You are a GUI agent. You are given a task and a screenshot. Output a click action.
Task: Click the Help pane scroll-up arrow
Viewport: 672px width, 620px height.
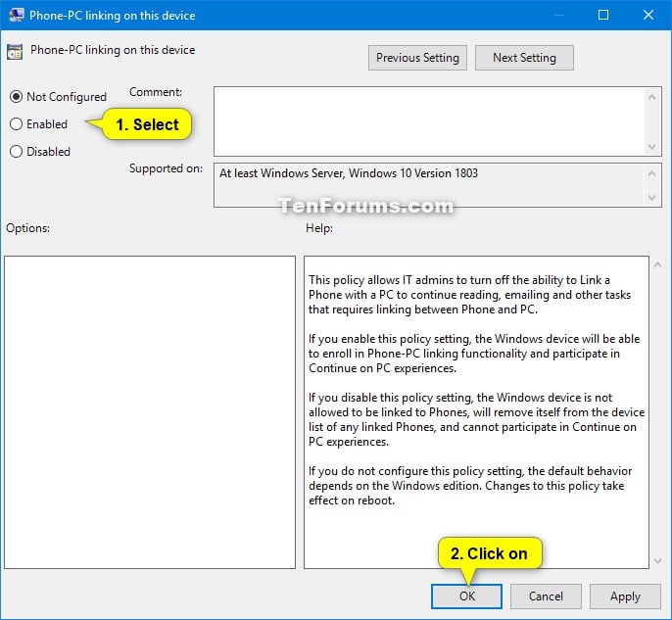(657, 265)
